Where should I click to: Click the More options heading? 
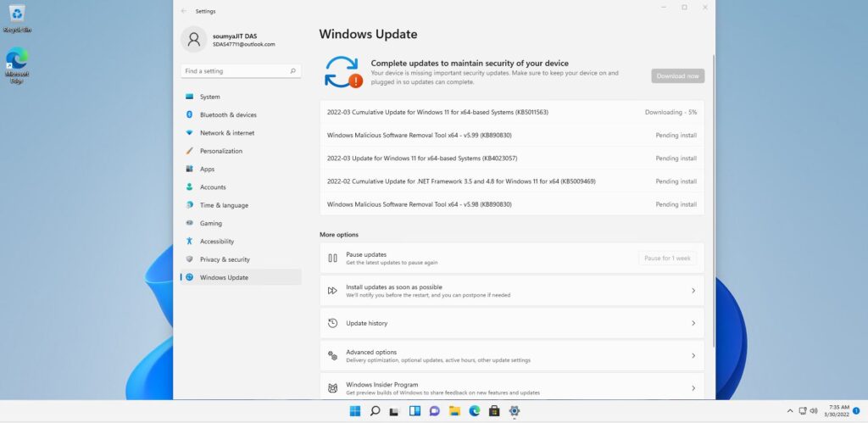pyautogui.click(x=339, y=235)
